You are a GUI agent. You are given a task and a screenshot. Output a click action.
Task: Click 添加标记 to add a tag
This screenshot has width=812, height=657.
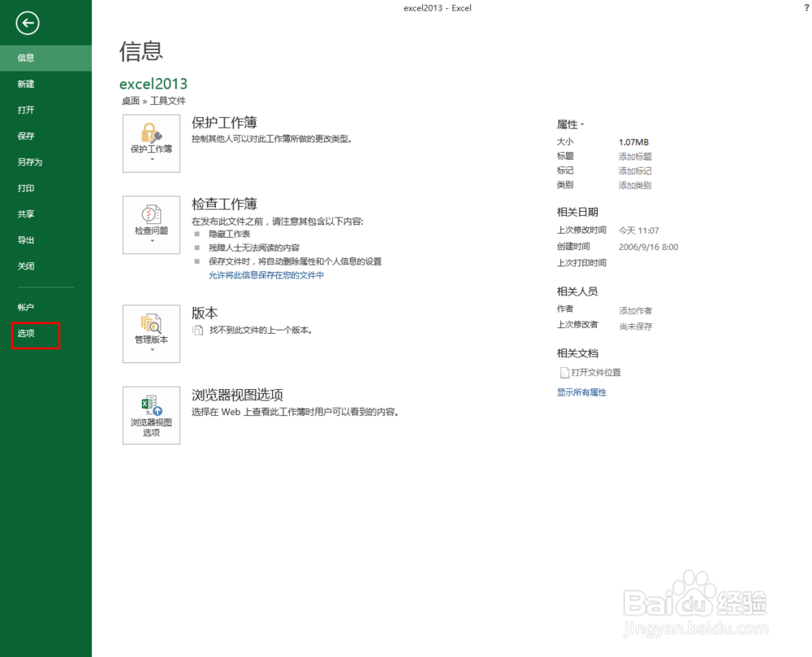point(634,171)
